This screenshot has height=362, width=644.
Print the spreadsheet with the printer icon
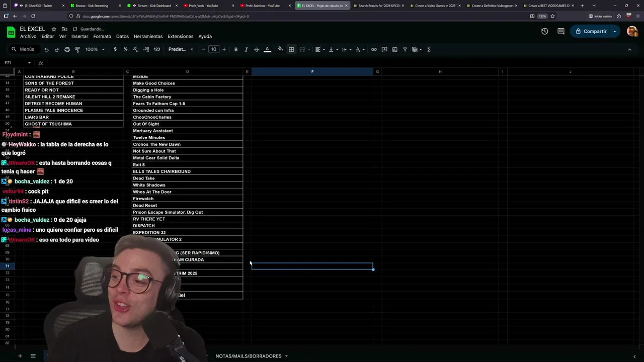point(67,49)
